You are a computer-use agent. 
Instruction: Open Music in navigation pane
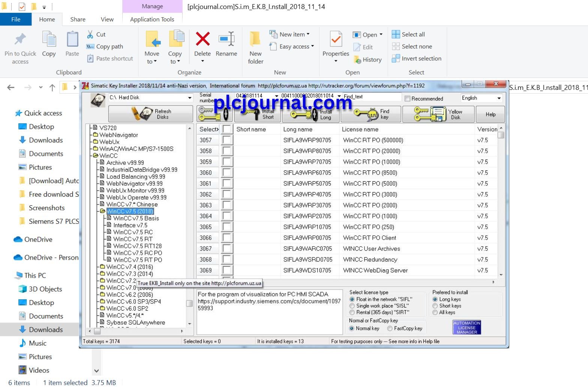[x=37, y=343]
